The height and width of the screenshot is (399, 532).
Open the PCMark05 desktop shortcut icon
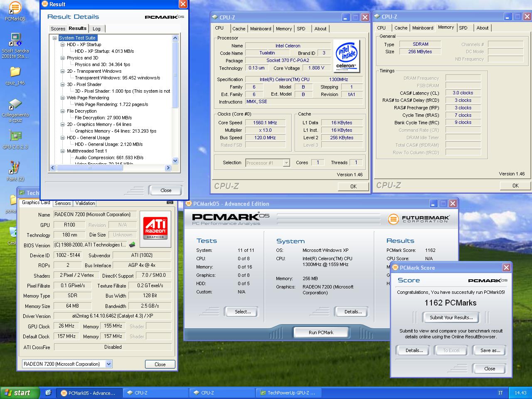pos(15,7)
